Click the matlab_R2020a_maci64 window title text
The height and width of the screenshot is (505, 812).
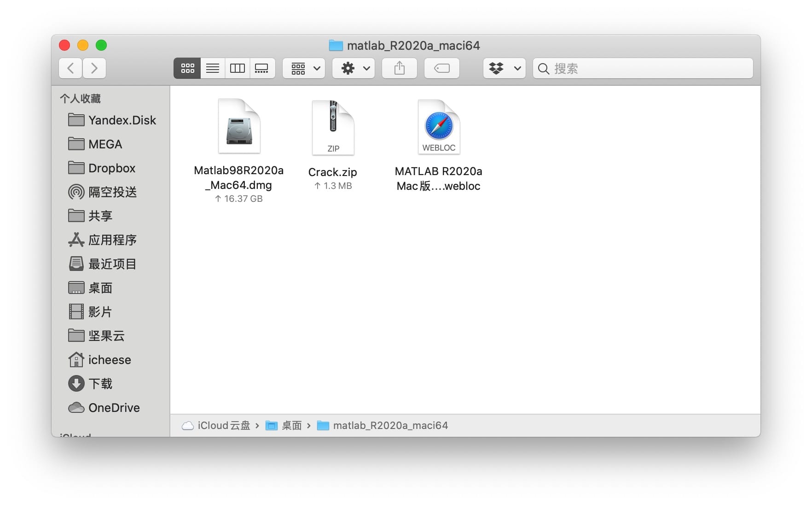click(413, 46)
